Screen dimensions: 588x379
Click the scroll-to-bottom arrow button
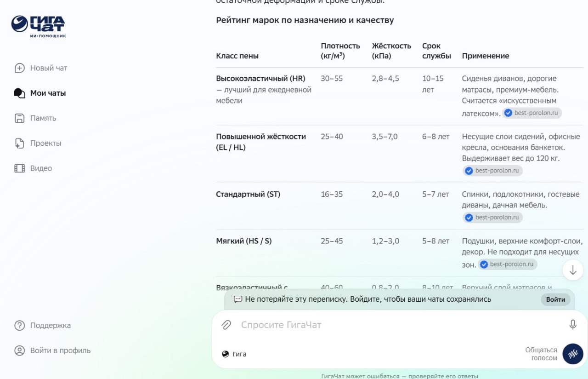pos(573,270)
